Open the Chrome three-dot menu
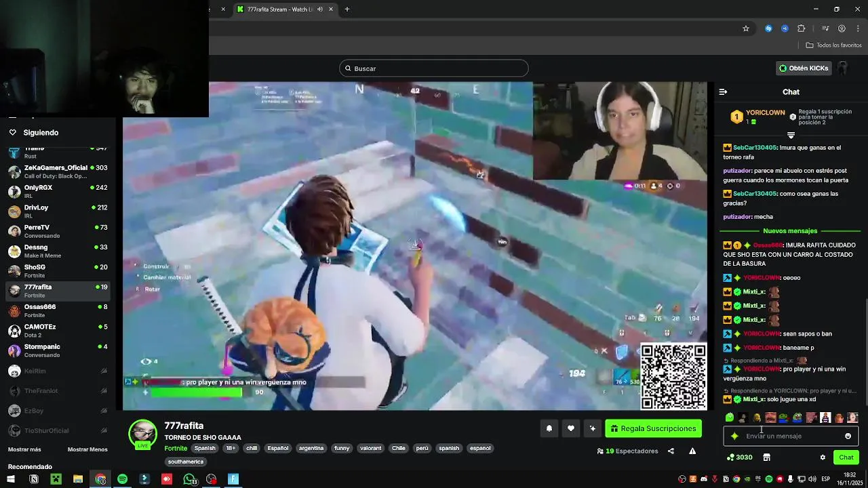 pos(858,28)
